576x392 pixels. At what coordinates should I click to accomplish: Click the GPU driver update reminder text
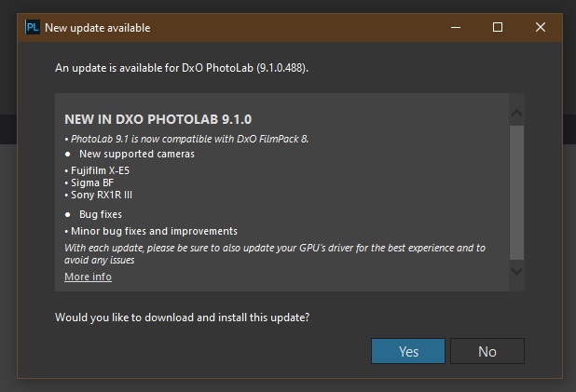click(275, 254)
